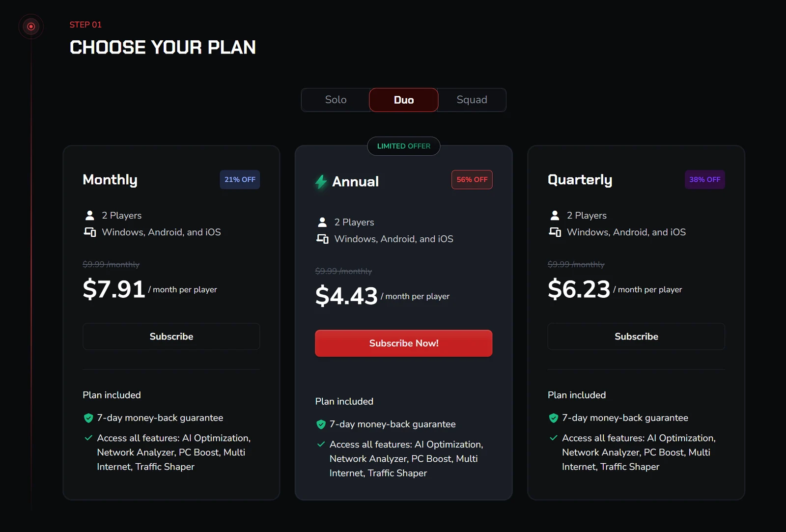Switch to the Solo plan tab
The height and width of the screenshot is (532, 786).
pyautogui.click(x=336, y=100)
